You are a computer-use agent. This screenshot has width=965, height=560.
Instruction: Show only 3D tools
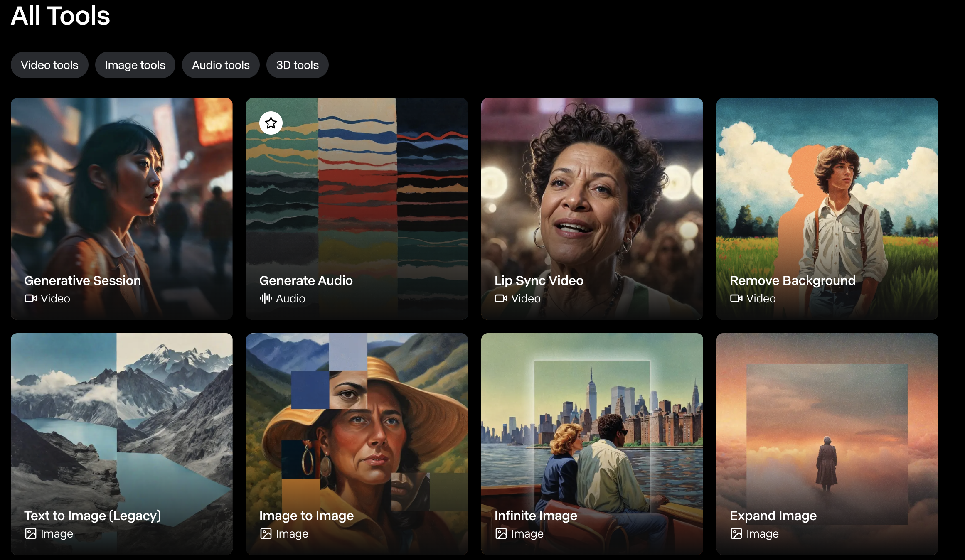point(297,65)
